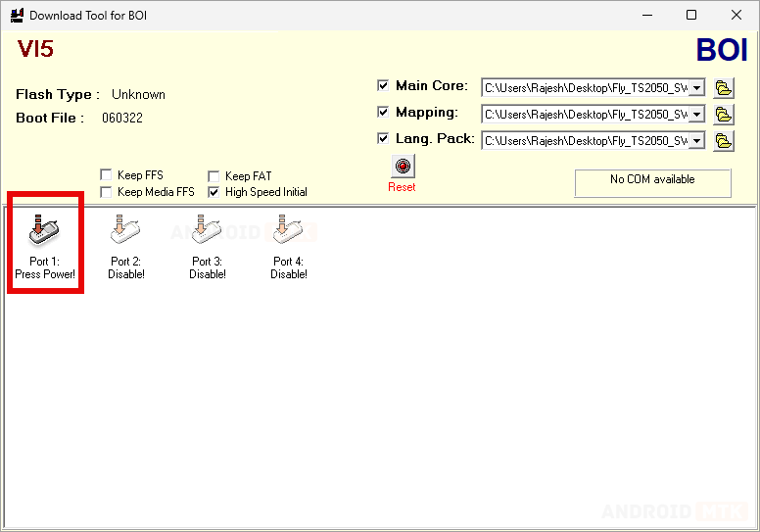This screenshot has width=760, height=532.
Task: Click the No COM available status box
Action: click(652, 182)
